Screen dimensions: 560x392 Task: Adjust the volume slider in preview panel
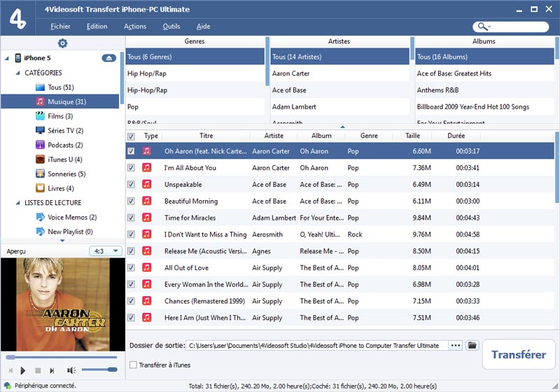99,370
